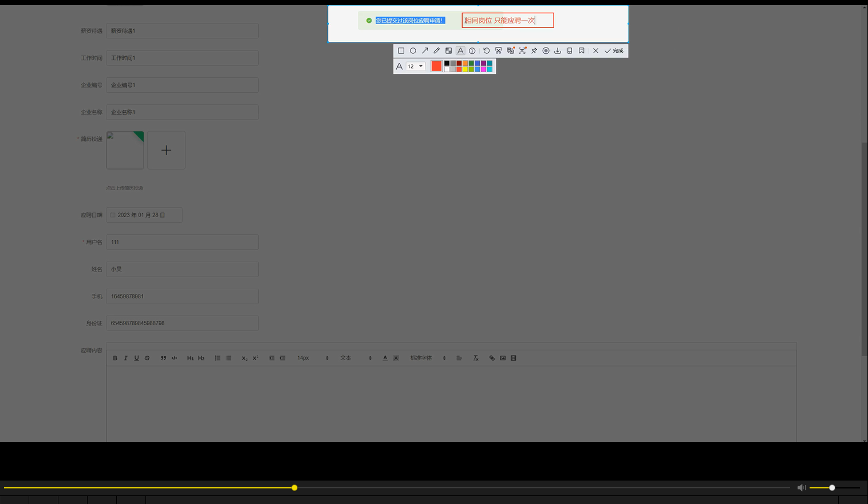Start screen recording from toolbar
868x504 pixels.
tap(546, 51)
